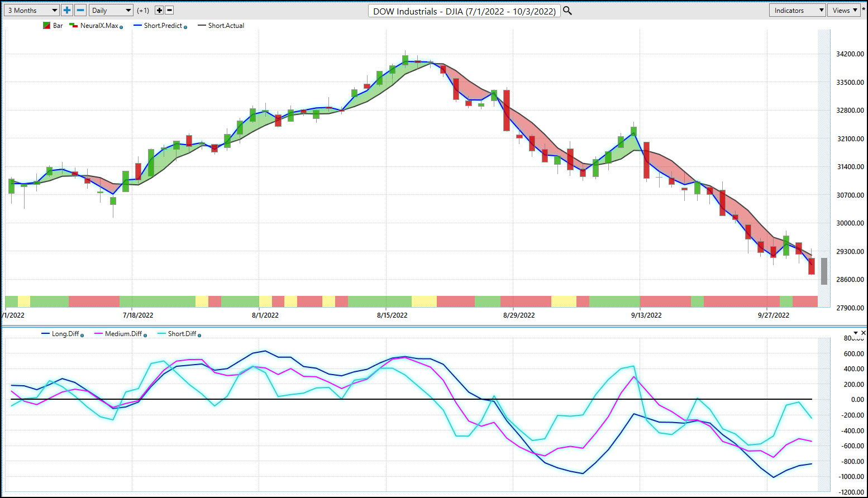Close the lower indicator pane
The width and height of the screenshot is (868, 498).
(864, 333)
